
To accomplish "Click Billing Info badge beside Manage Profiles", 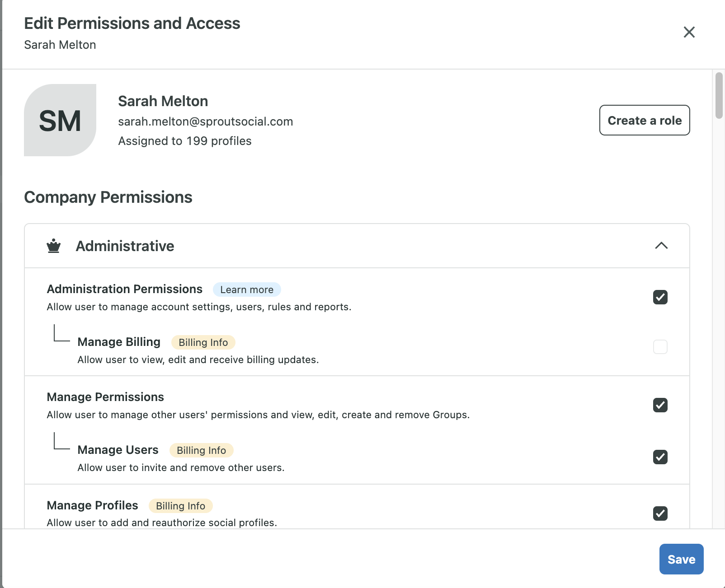I will pyautogui.click(x=180, y=506).
